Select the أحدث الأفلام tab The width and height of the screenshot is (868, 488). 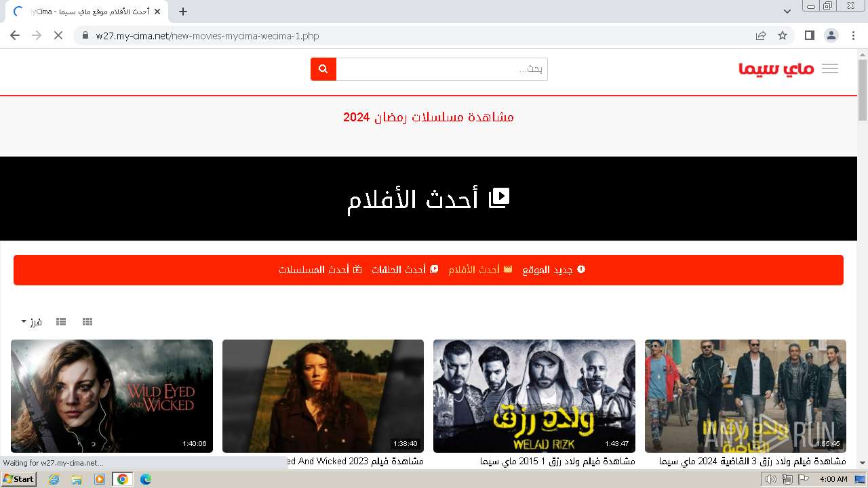480,270
